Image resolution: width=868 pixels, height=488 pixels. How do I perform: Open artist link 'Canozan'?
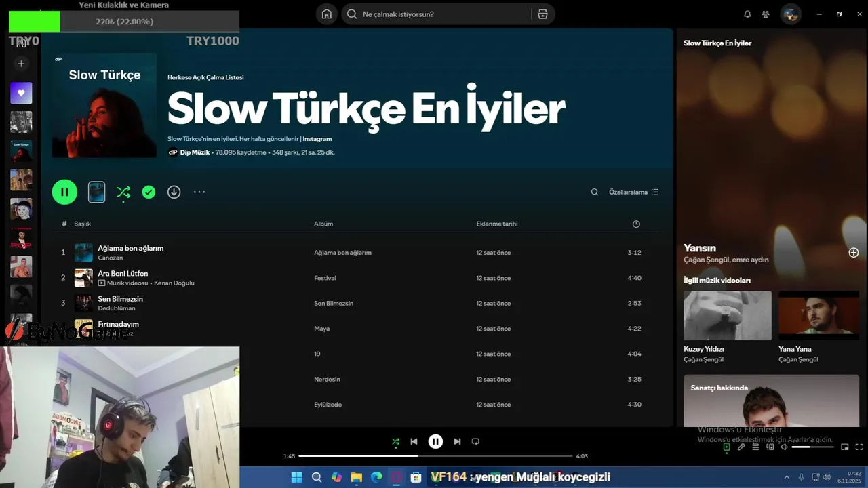tap(111, 258)
